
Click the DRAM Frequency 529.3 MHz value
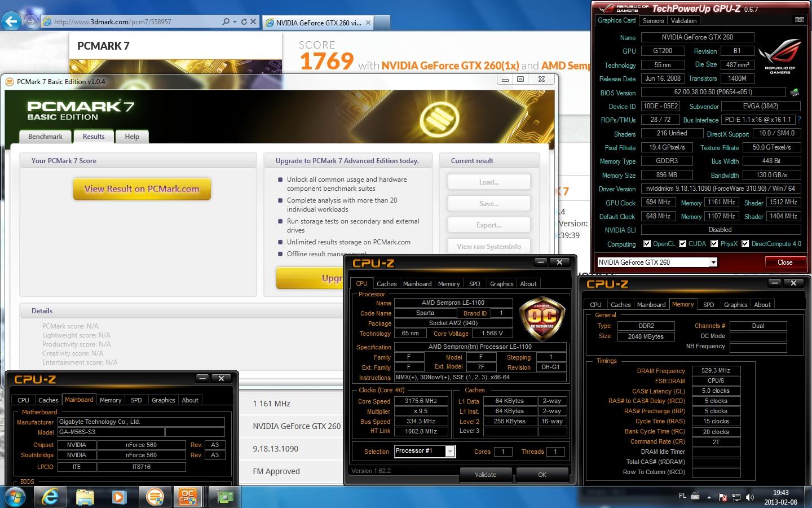coord(716,371)
